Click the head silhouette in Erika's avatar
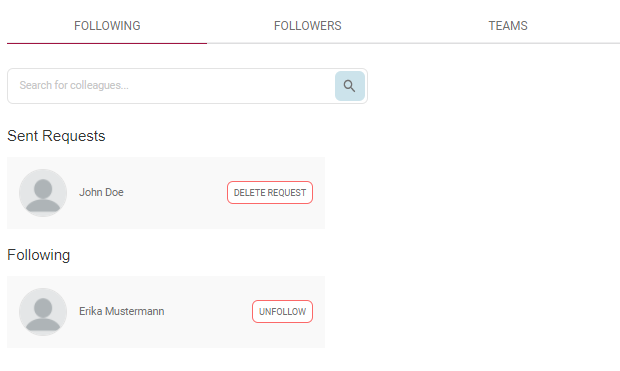This screenshot has width=620, height=371. point(43,307)
